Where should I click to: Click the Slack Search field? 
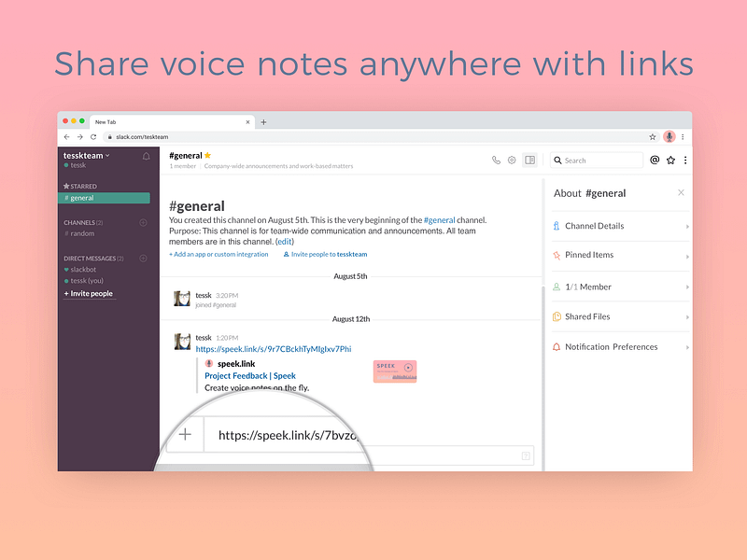click(597, 161)
